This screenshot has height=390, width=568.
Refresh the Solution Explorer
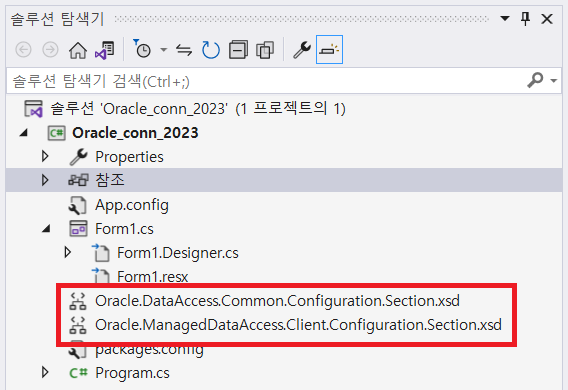click(x=211, y=50)
